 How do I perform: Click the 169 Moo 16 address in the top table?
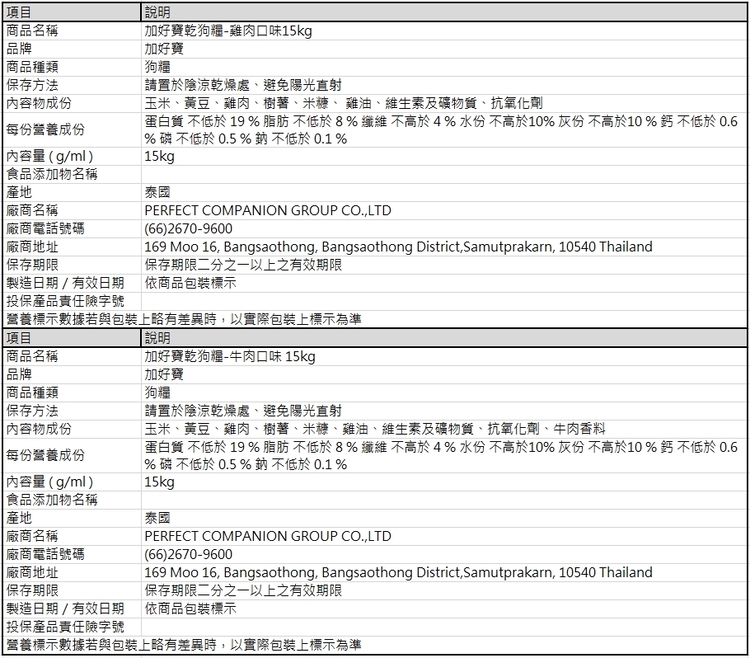coord(398,246)
